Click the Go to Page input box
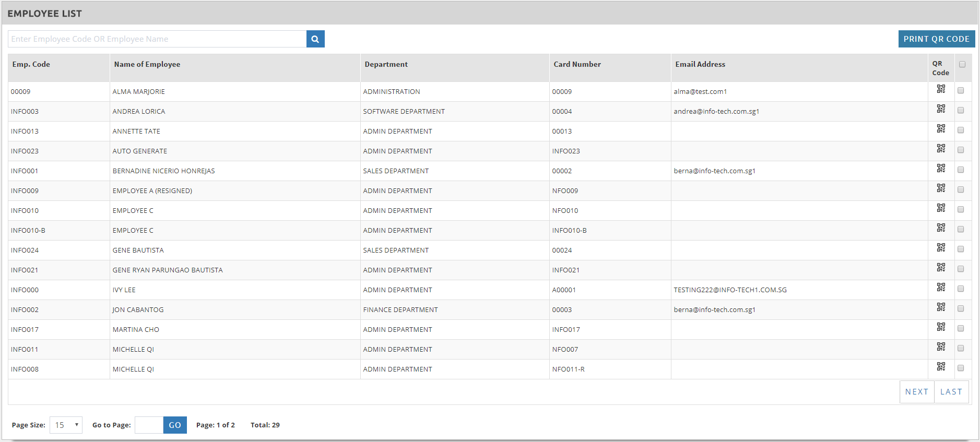 [149, 425]
